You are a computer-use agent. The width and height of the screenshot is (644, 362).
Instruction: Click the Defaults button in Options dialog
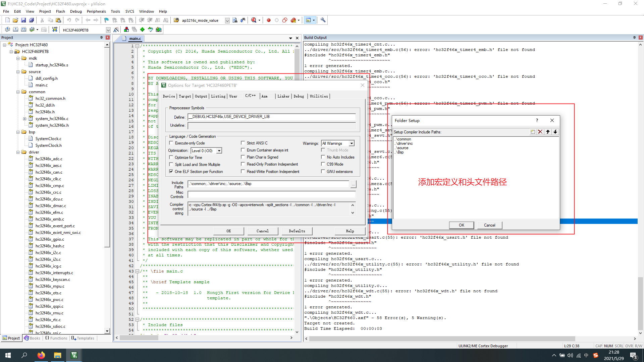coord(297,231)
